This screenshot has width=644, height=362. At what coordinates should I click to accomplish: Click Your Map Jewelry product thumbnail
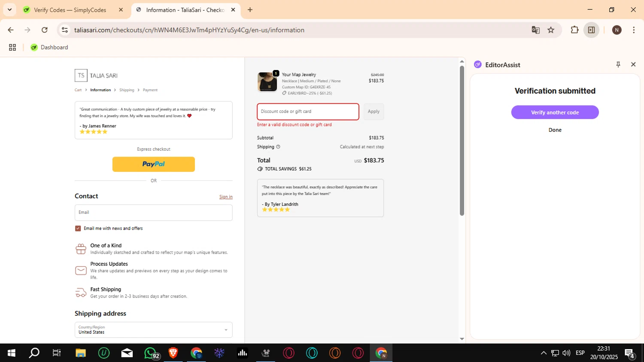click(x=267, y=82)
